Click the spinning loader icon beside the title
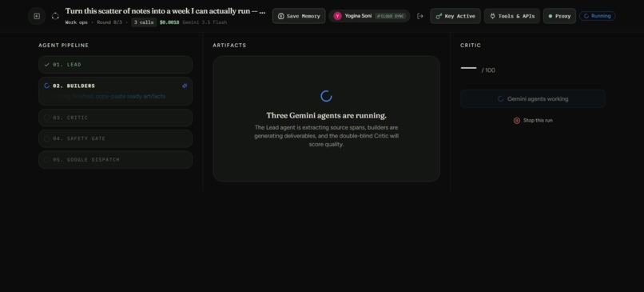 click(x=55, y=16)
